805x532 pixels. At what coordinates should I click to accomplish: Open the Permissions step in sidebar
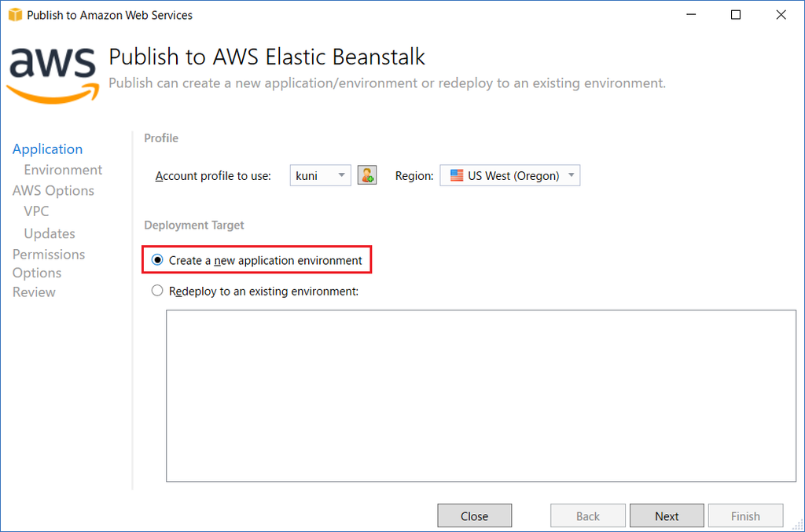[x=49, y=255]
